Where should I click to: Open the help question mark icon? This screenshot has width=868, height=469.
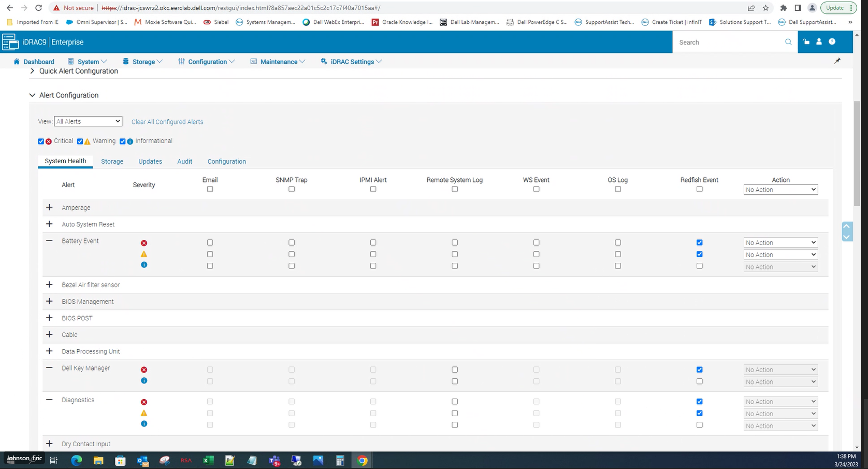[832, 42]
